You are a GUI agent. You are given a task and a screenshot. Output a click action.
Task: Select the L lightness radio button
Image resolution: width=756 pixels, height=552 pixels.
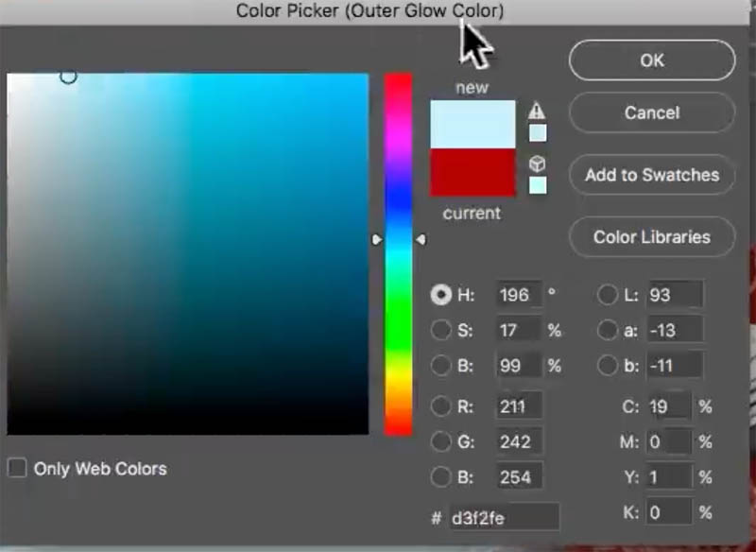[608, 295]
